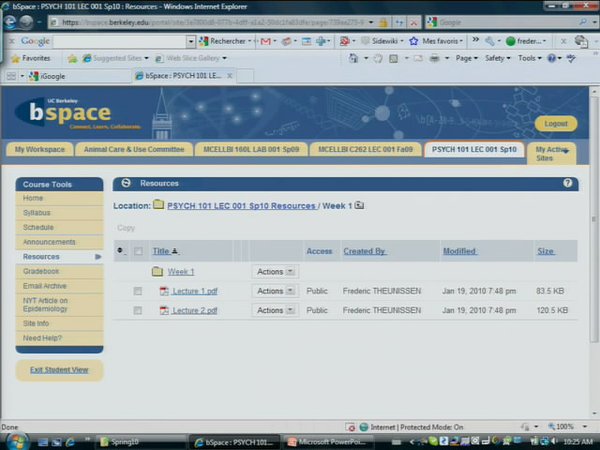The height and width of the screenshot is (450, 600).
Task: Switch to MCELLBI C262 LEC 001 Fa09 tab
Action: [365, 149]
